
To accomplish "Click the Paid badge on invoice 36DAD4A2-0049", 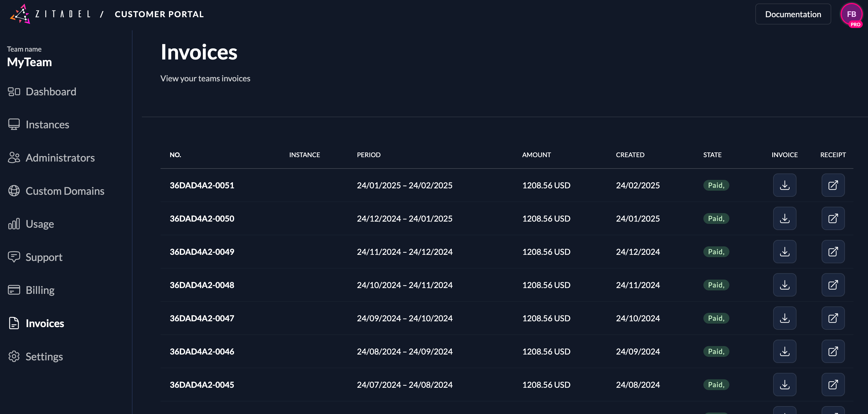I will click(x=716, y=251).
